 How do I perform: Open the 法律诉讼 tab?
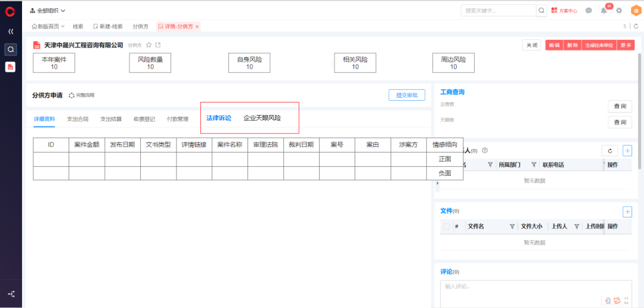click(x=219, y=118)
